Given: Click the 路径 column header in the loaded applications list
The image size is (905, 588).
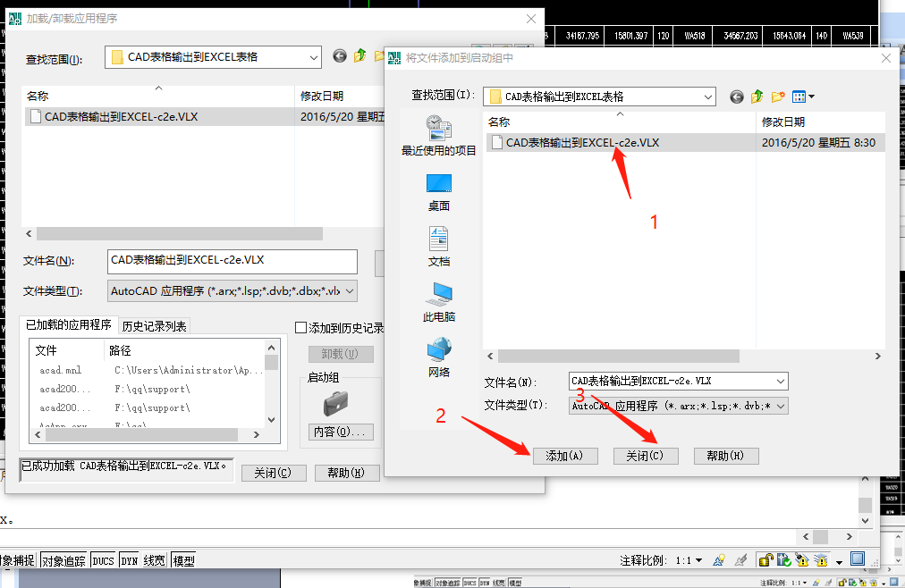Looking at the screenshot, I should tap(185, 350).
